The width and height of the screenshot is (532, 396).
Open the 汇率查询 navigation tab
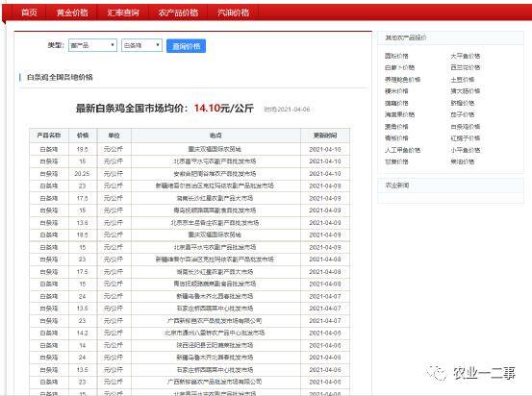[123, 12]
